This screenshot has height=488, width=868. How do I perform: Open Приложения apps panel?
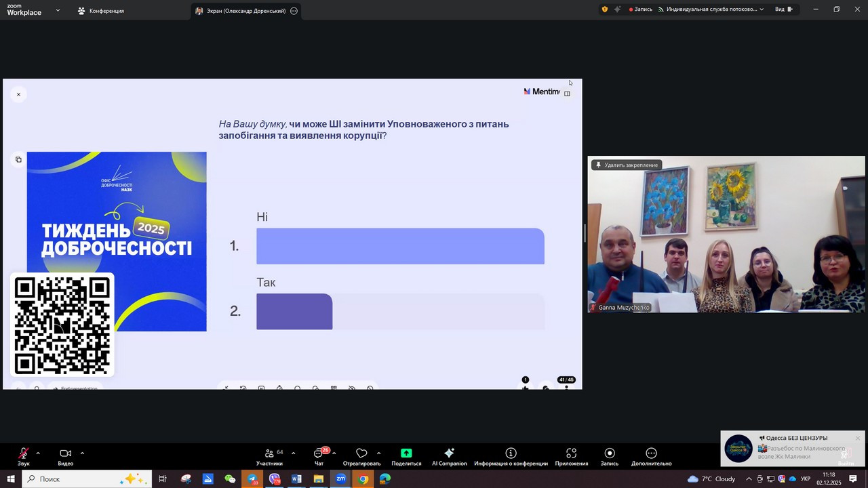571,457
